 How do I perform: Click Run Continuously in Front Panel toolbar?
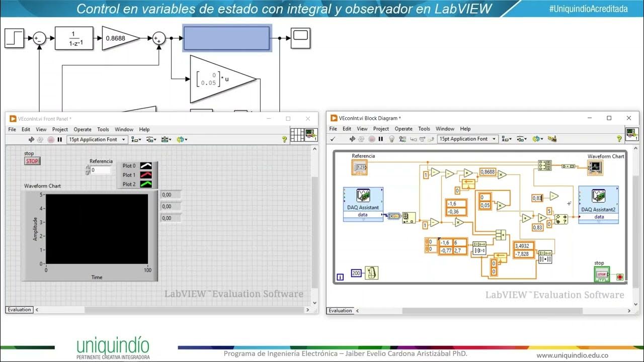[x=41, y=140]
